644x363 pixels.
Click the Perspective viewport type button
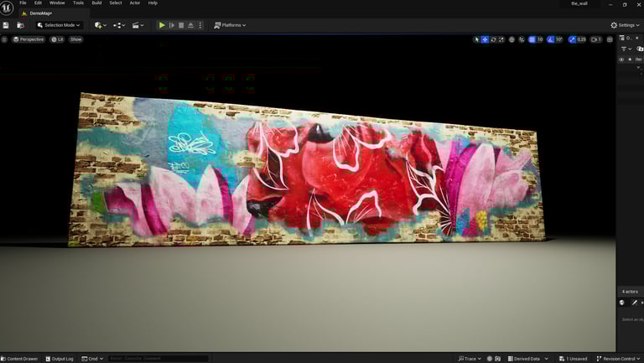tap(29, 39)
